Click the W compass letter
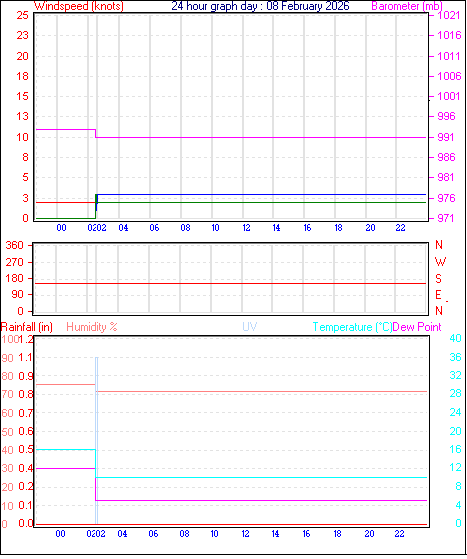Screen dimensions: 467x559 (x=440, y=262)
